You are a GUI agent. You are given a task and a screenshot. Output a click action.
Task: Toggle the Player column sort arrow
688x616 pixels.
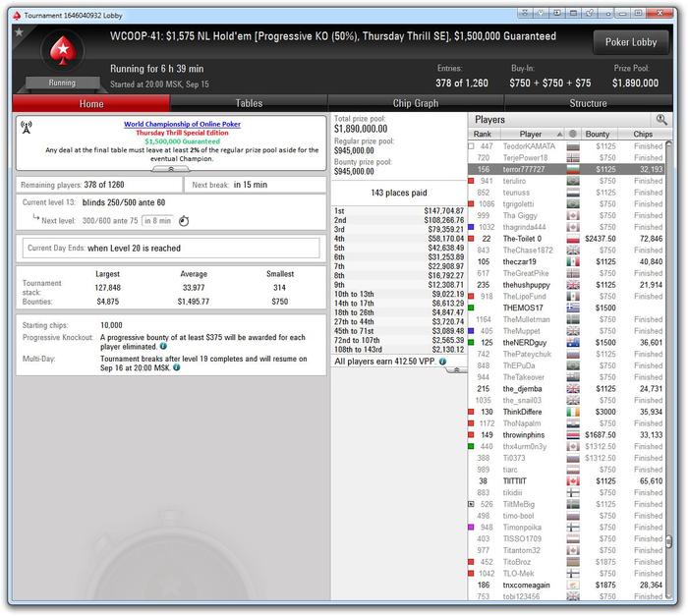click(x=559, y=134)
